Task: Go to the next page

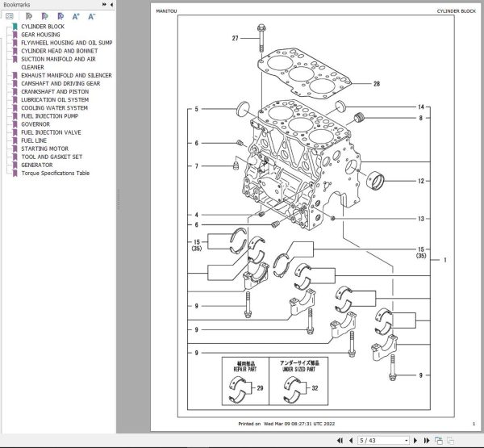Action: coord(415,441)
